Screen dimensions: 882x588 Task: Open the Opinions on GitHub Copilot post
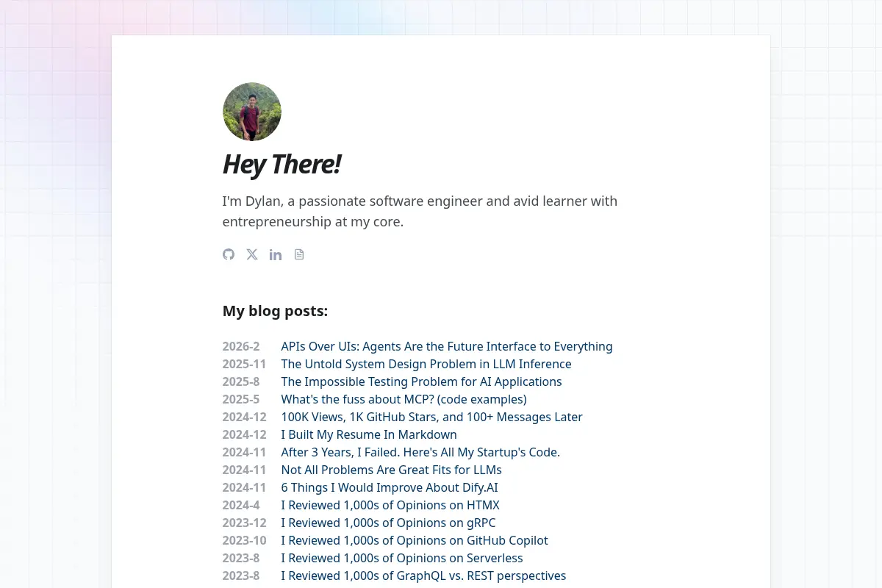coord(415,540)
